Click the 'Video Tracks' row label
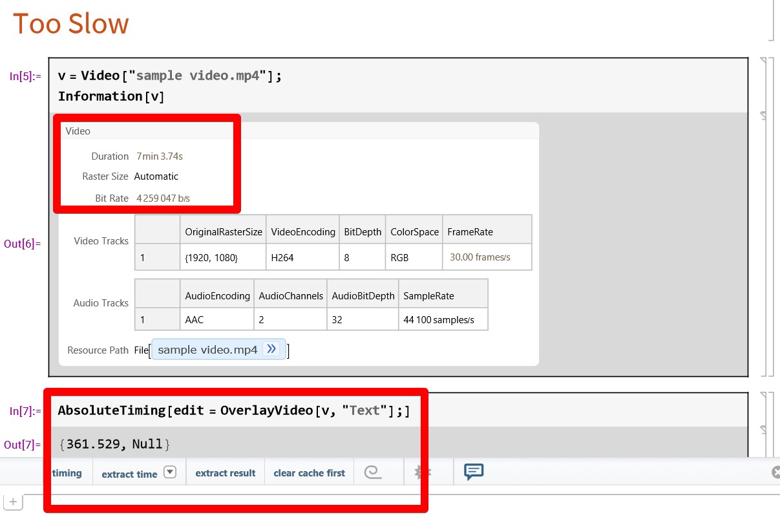Viewport: 780px width, 532px height. pos(101,241)
